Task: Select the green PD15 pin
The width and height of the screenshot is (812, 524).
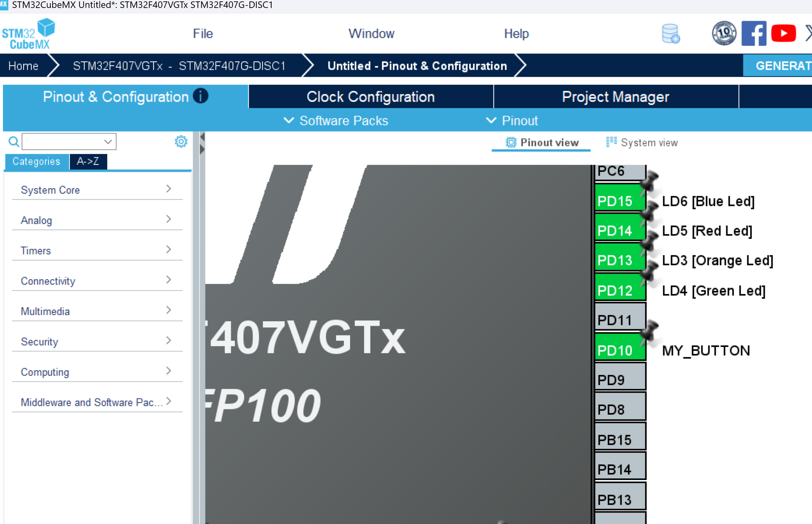Action: click(x=620, y=197)
